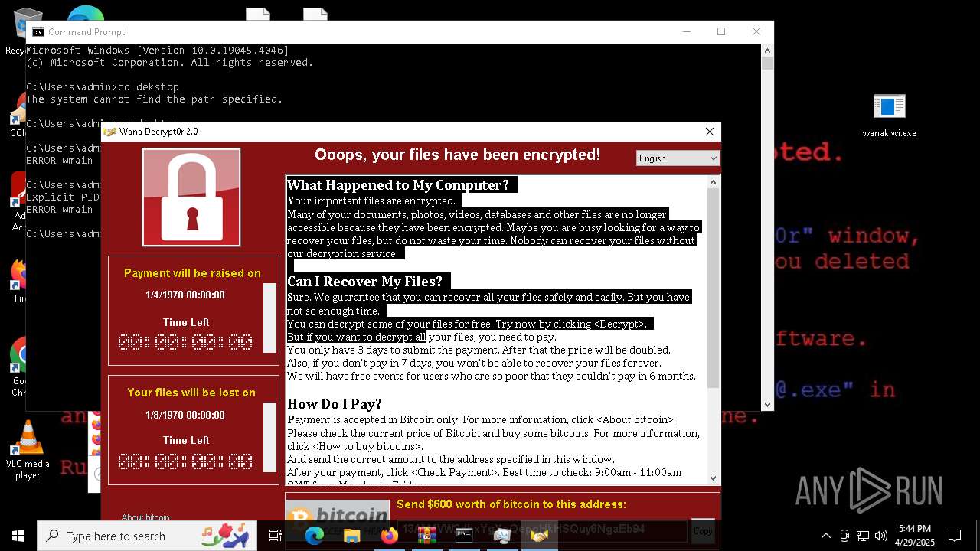The width and height of the screenshot is (980, 551).
Task: Click the bitcoin address field
Action: pos(542,530)
